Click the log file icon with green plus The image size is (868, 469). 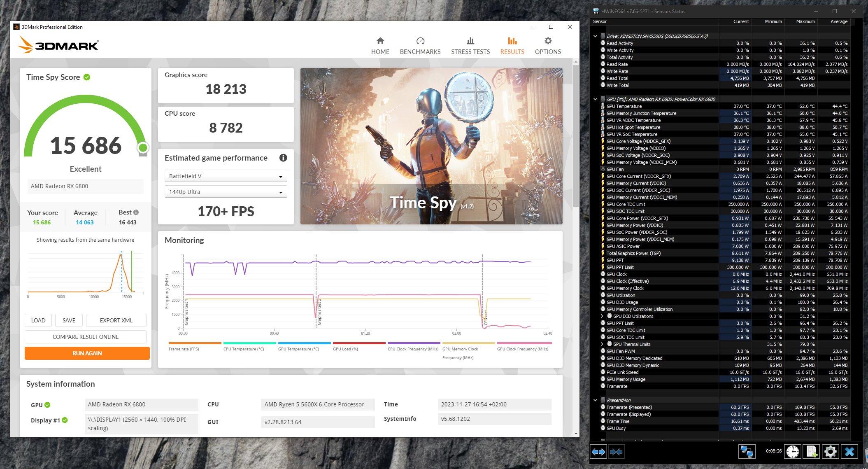point(812,452)
